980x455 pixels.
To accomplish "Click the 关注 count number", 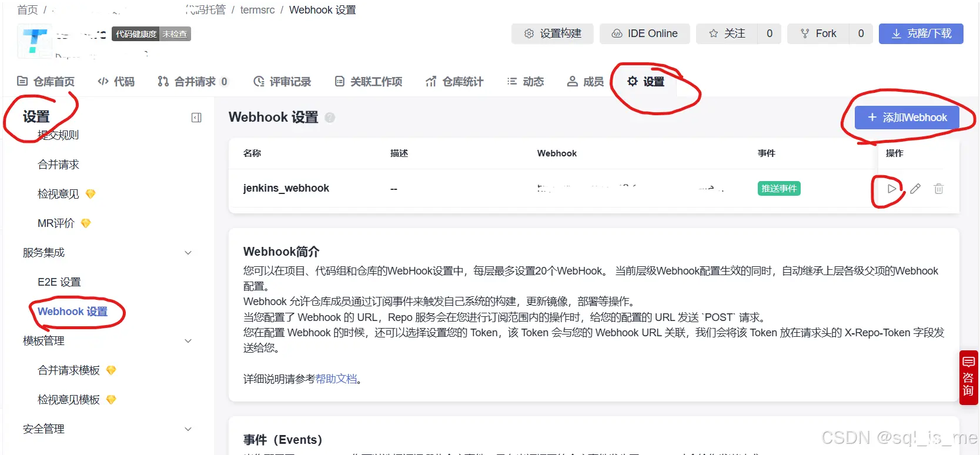I will [770, 34].
